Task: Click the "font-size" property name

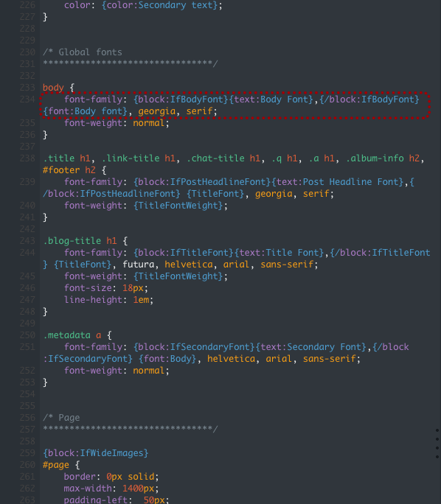Action: [x=88, y=288]
